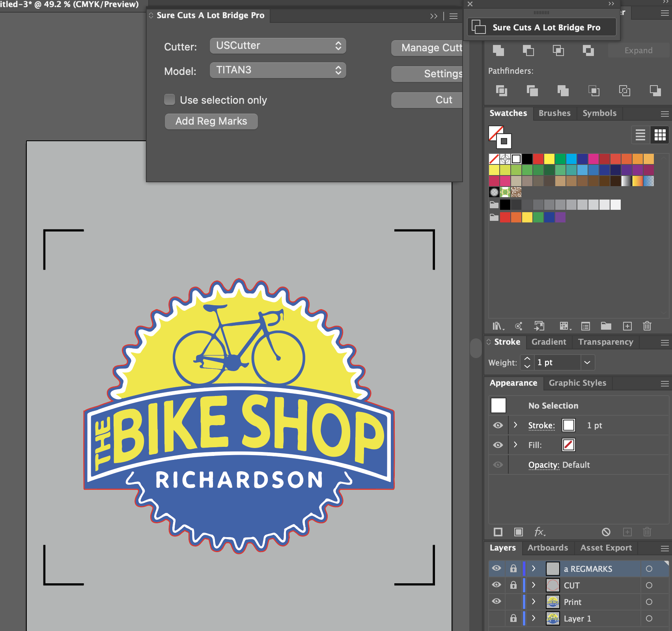The height and width of the screenshot is (631, 672).
Task: Select the black swatch in top row
Action: point(527,159)
